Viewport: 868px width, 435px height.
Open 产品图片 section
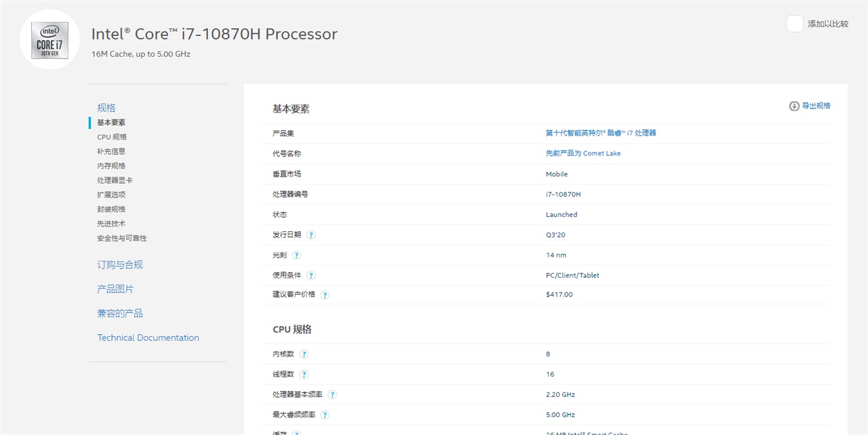[x=116, y=289]
